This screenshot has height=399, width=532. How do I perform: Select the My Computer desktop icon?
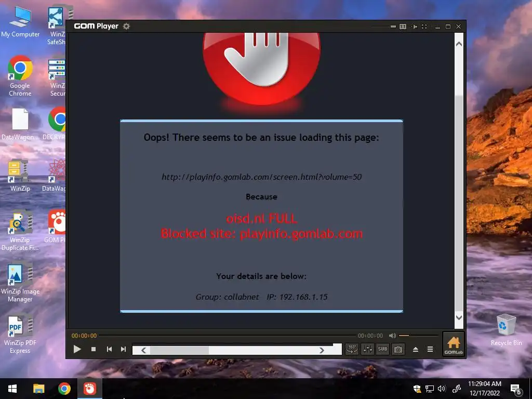pos(20,22)
